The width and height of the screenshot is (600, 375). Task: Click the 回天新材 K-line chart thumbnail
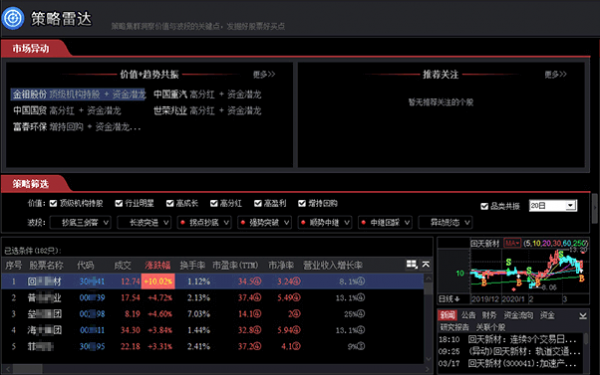pyautogui.click(x=513, y=271)
